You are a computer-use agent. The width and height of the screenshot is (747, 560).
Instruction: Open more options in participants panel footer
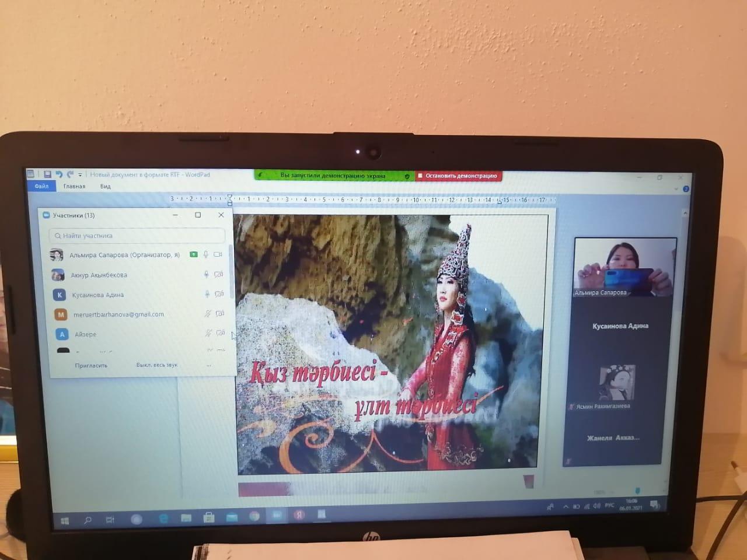coord(209,366)
